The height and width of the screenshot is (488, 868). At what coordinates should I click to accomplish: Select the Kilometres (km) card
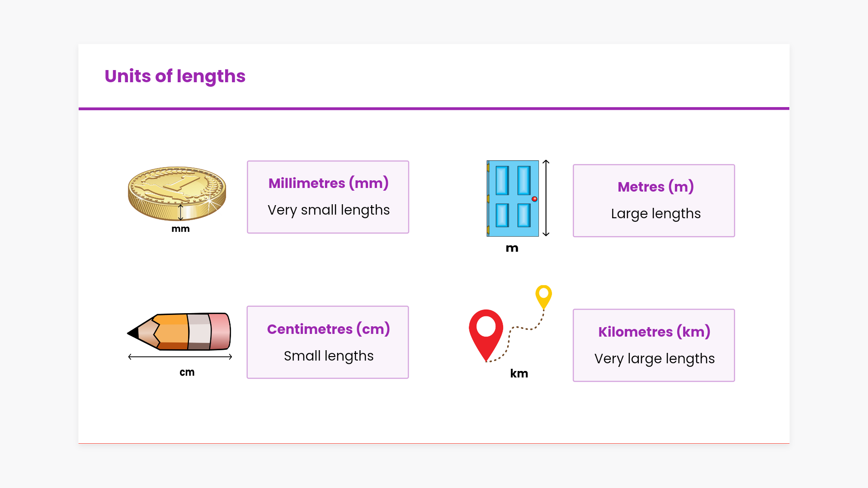point(654,345)
